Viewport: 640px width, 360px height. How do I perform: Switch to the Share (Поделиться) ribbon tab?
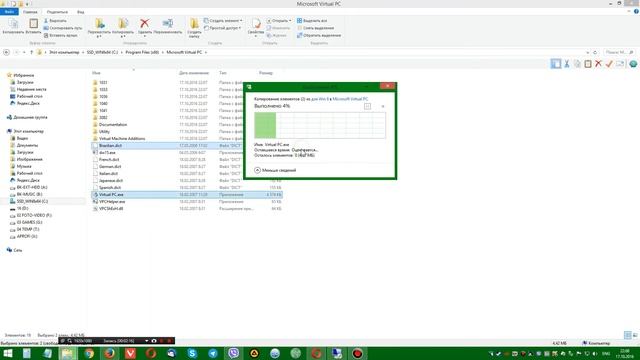click(x=57, y=12)
